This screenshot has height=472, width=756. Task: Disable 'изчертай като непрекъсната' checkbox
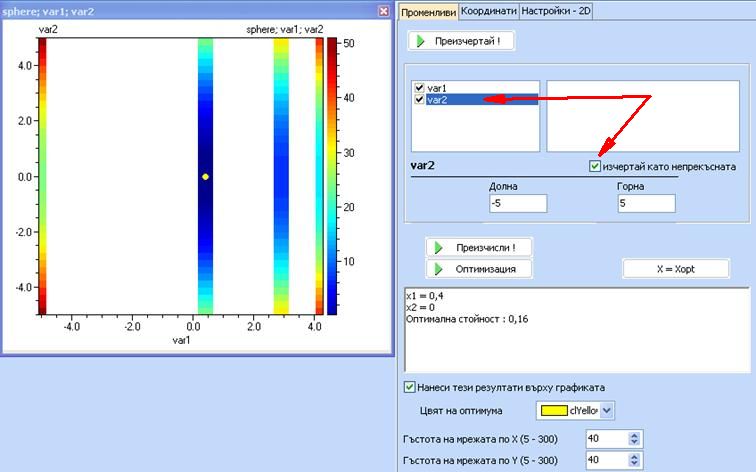tap(596, 166)
